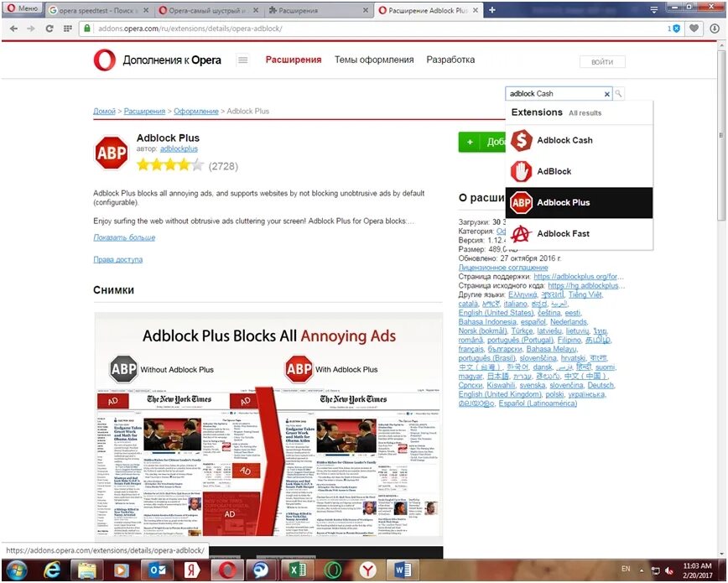Open Расширения navigation item
Screen dimensions: 728x583
click(x=294, y=60)
